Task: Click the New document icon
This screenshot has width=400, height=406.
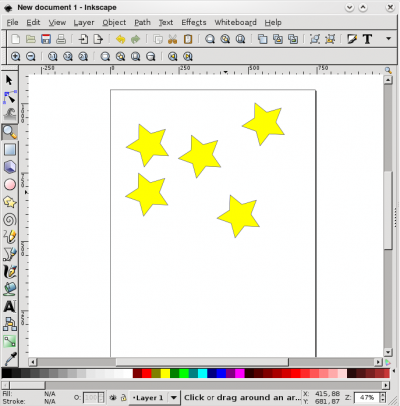Action: (16, 39)
